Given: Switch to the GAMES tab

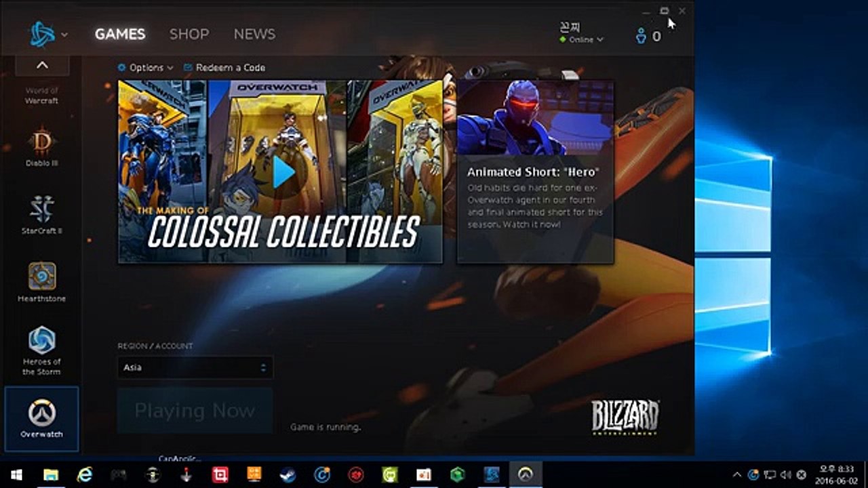Looking at the screenshot, I should click(120, 34).
